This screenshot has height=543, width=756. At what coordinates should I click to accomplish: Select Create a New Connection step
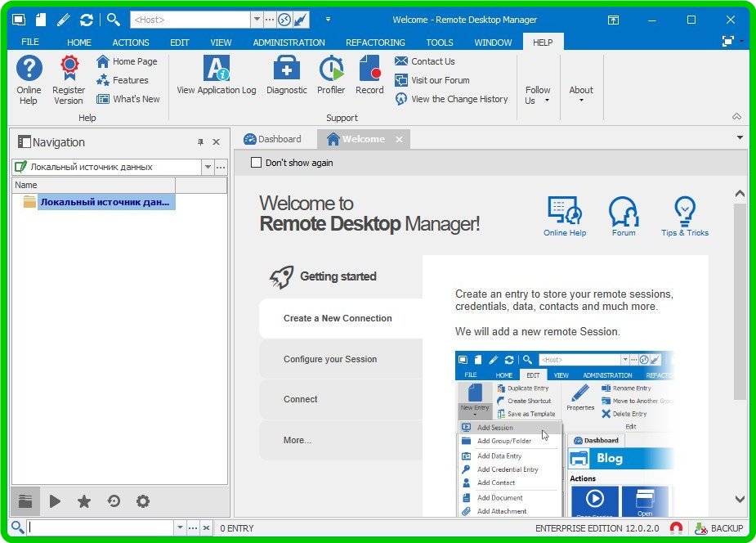point(340,318)
